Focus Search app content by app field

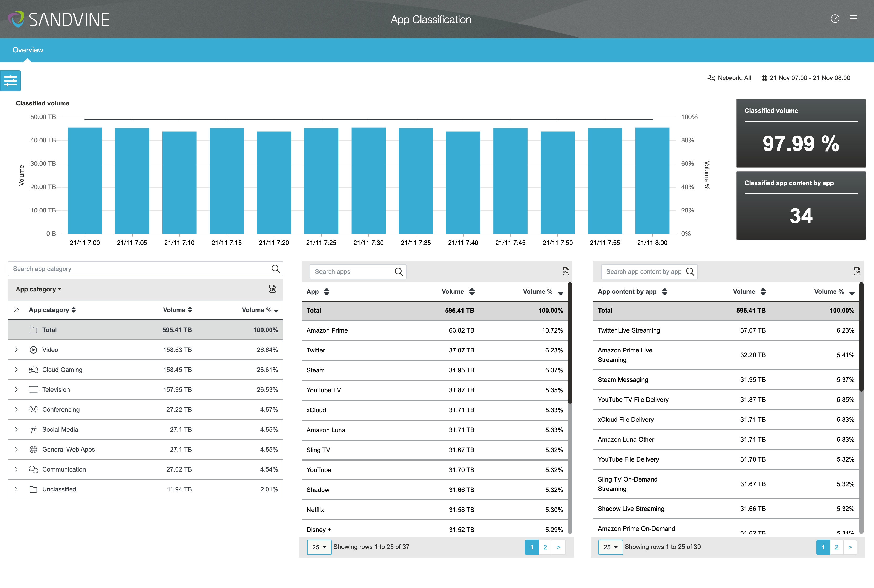(x=649, y=271)
